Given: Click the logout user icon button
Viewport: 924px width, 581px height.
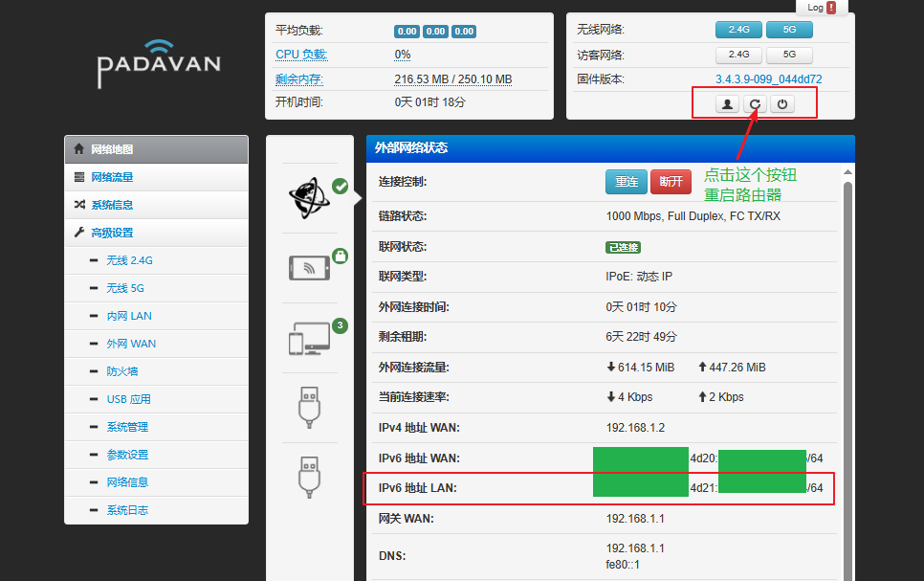Looking at the screenshot, I should (727, 104).
